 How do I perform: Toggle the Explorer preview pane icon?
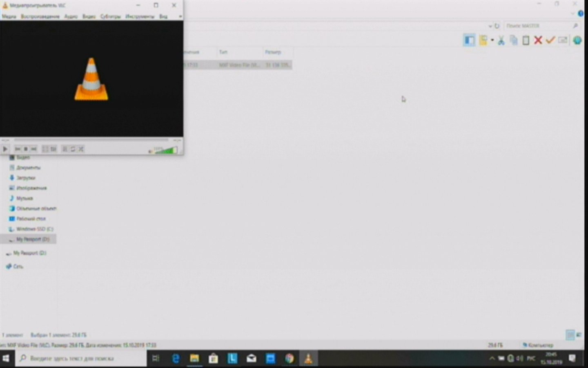469,40
